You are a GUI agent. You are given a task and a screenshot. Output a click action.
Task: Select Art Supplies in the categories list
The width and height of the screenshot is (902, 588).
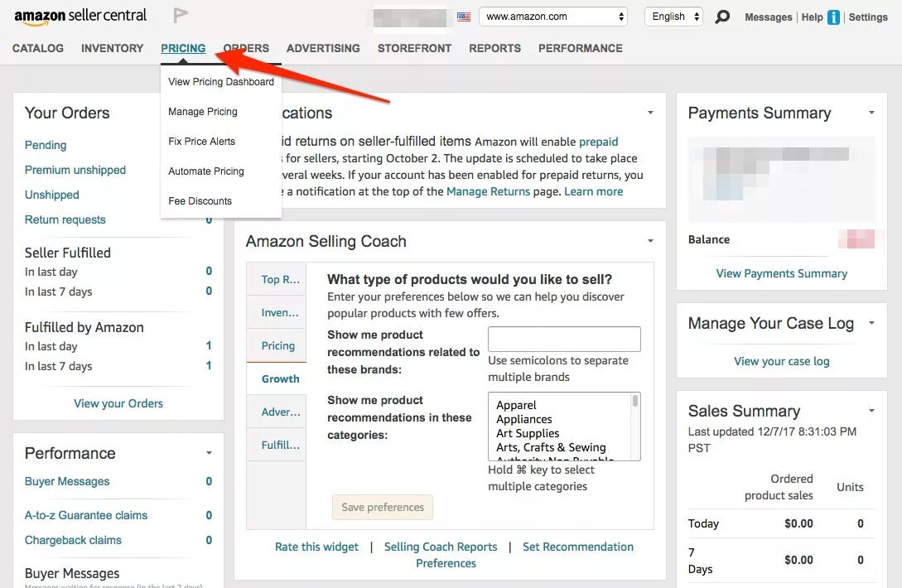[528, 432]
